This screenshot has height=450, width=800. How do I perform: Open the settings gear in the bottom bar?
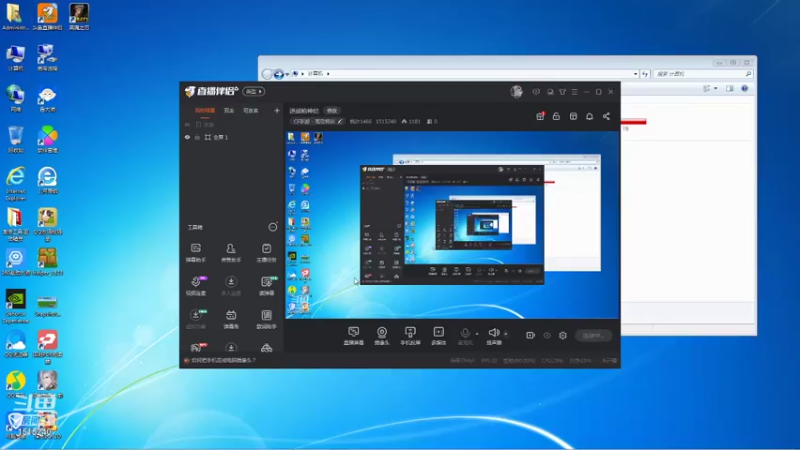point(563,335)
